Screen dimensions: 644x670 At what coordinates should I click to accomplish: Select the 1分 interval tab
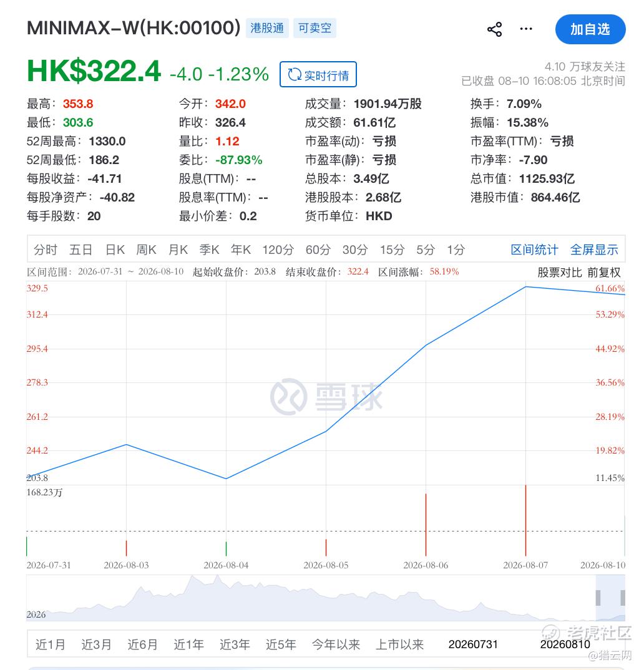tap(456, 250)
